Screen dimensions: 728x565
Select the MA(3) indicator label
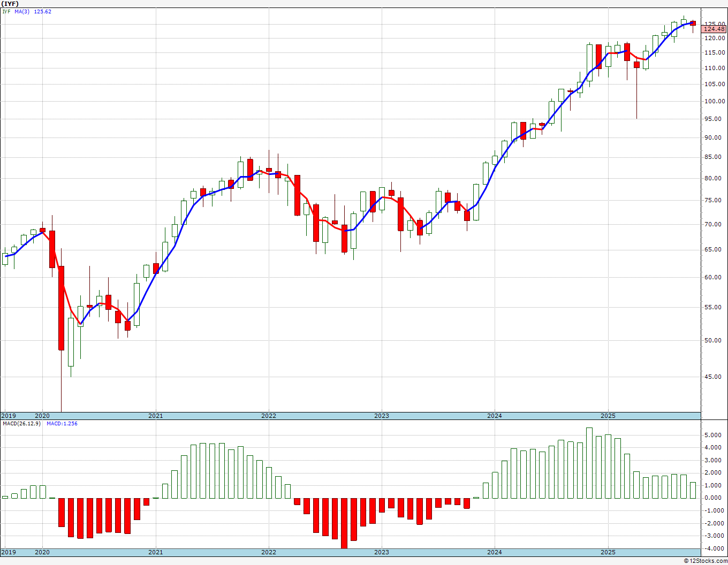coord(21,12)
